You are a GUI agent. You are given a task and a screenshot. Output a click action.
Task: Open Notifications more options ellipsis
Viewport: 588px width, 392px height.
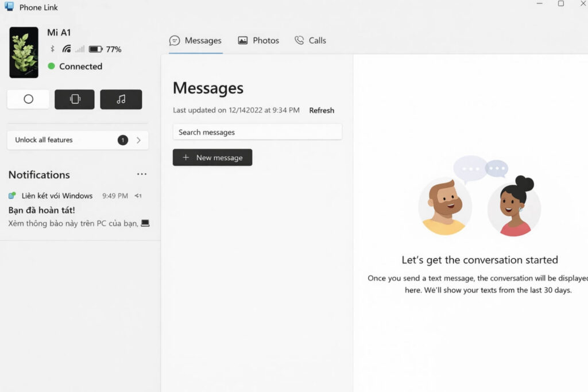[142, 174]
